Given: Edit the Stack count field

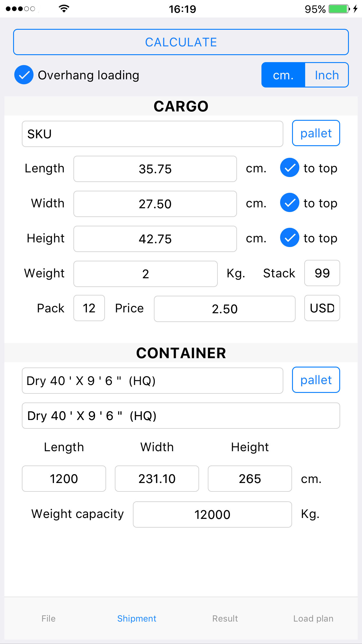Looking at the screenshot, I should coord(322,273).
